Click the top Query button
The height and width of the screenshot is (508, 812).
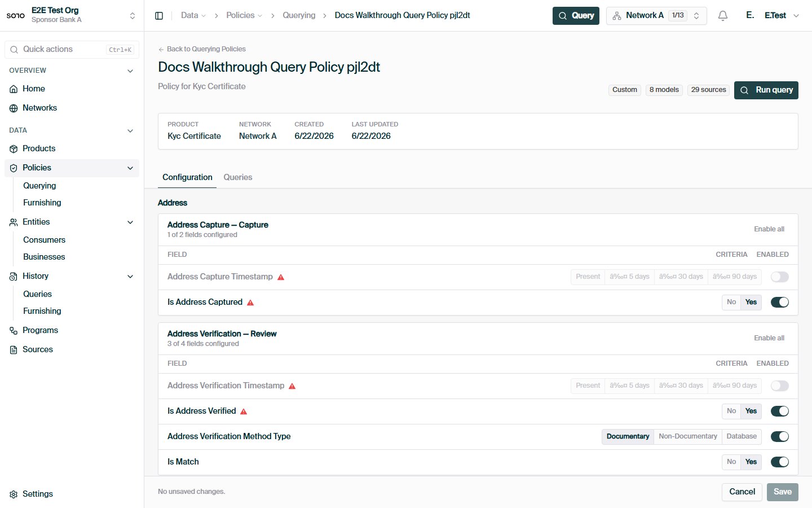576,16
